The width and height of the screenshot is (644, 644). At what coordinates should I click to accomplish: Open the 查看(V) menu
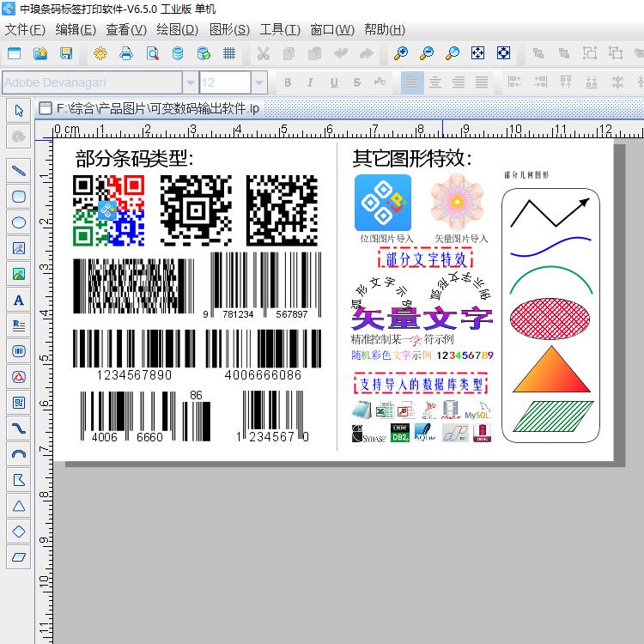(x=126, y=29)
